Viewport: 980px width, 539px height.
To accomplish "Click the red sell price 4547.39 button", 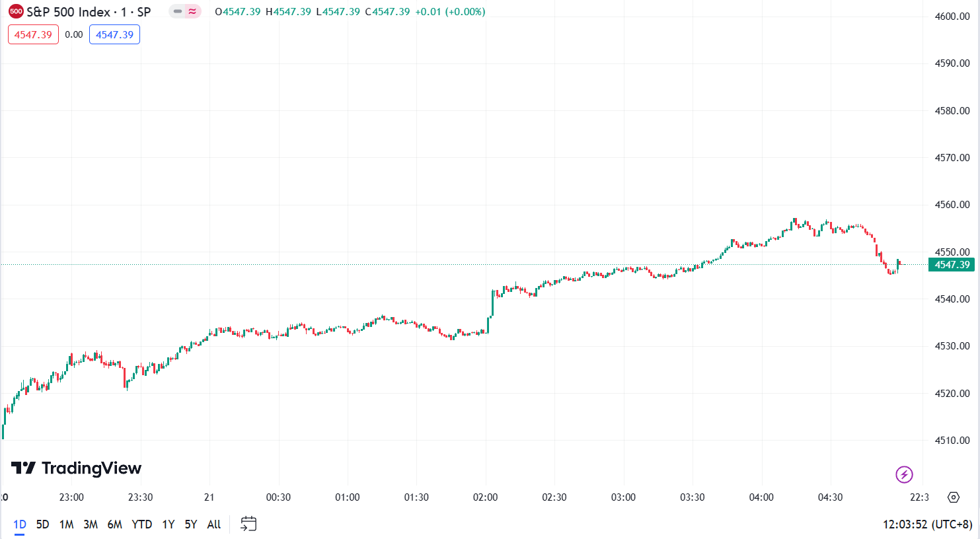I will [33, 34].
